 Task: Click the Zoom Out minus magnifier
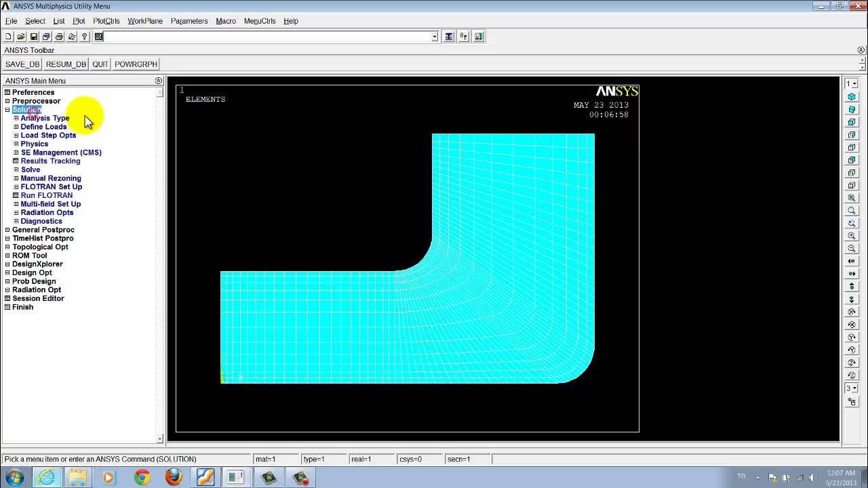pyautogui.click(x=852, y=248)
